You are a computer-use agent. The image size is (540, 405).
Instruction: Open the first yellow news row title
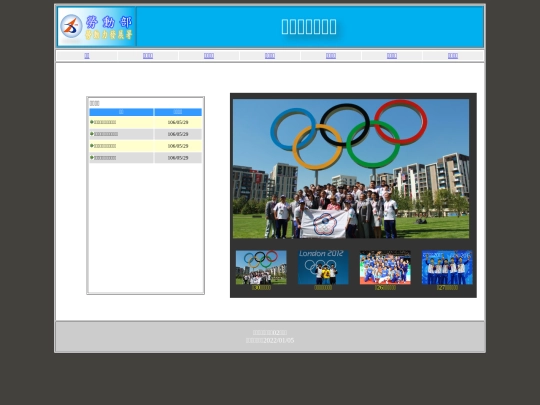(x=105, y=122)
